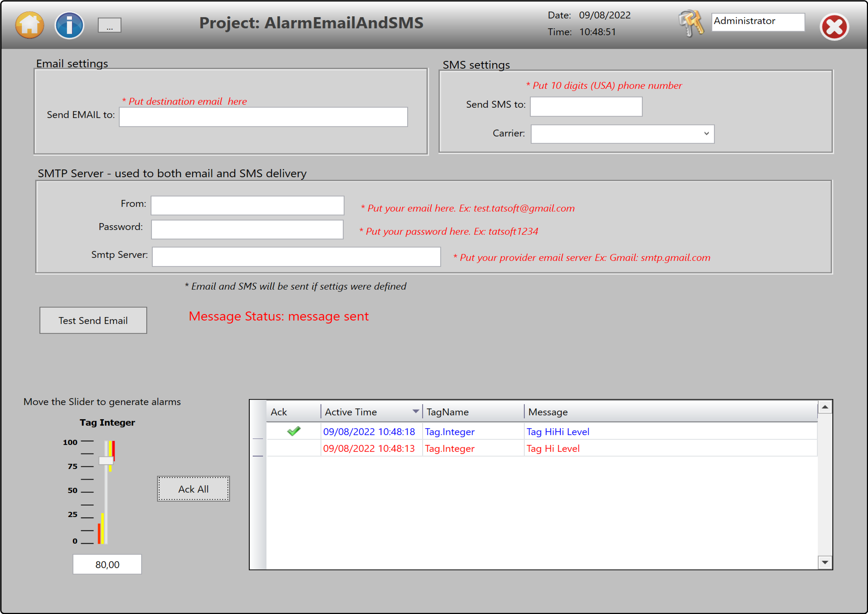Focus the Send SMS to field
The width and height of the screenshot is (868, 614).
coord(586,106)
